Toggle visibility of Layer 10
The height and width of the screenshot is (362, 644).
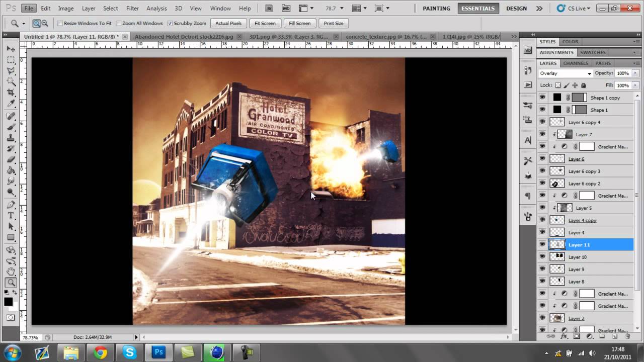[x=542, y=257]
